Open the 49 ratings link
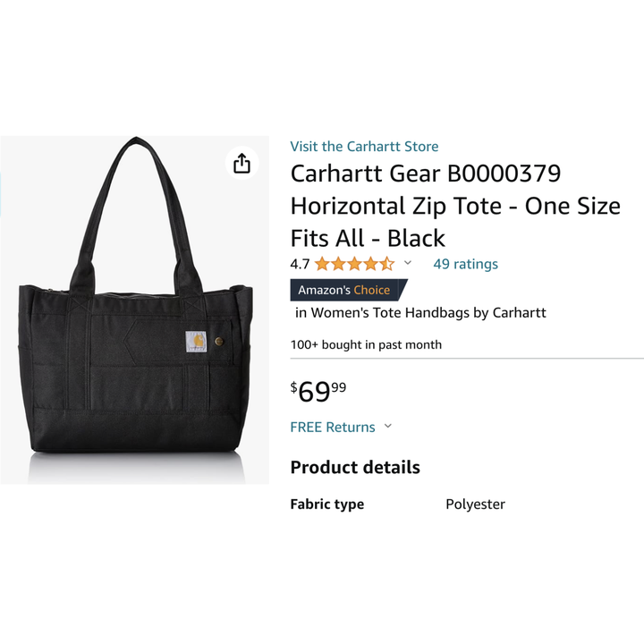 pyautogui.click(x=465, y=264)
